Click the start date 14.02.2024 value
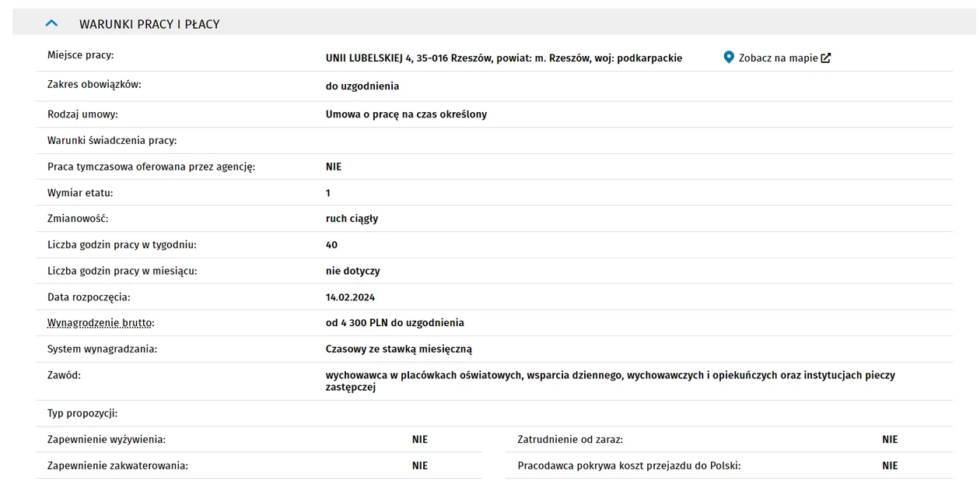The image size is (980, 502). [x=350, y=297]
